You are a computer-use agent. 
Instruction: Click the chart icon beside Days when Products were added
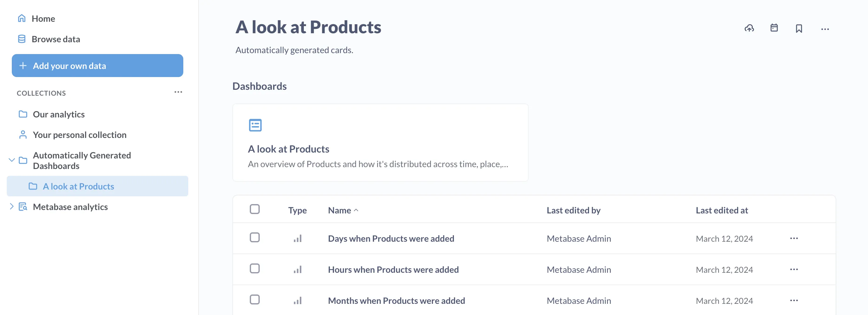tap(298, 238)
